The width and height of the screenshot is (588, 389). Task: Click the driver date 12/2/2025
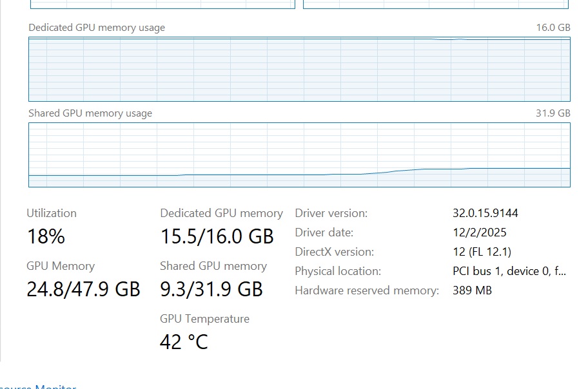coord(479,232)
